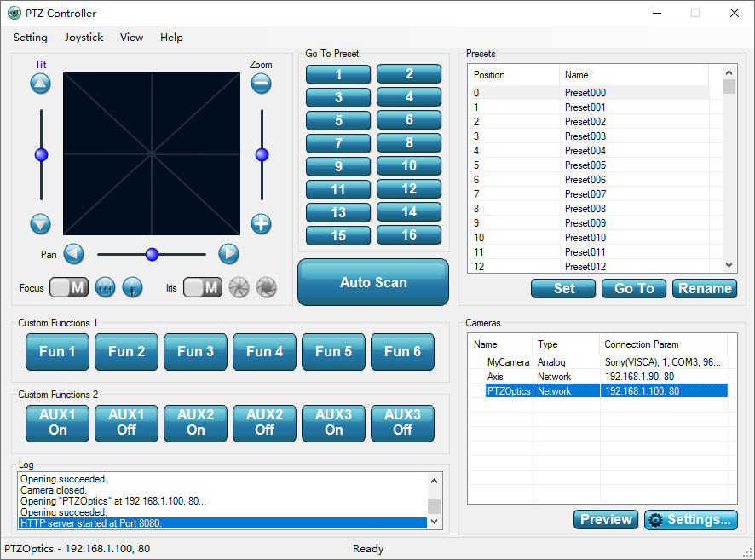Click the Set preset button
The width and height of the screenshot is (755, 560).
point(563,288)
